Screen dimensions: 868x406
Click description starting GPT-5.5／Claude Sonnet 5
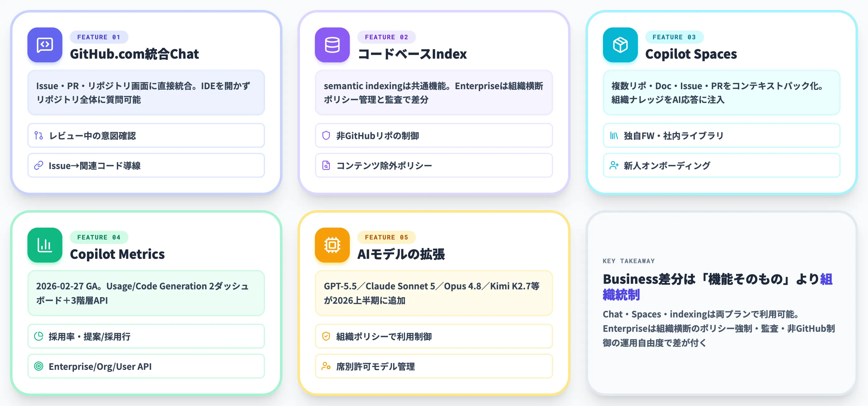click(x=431, y=293)
